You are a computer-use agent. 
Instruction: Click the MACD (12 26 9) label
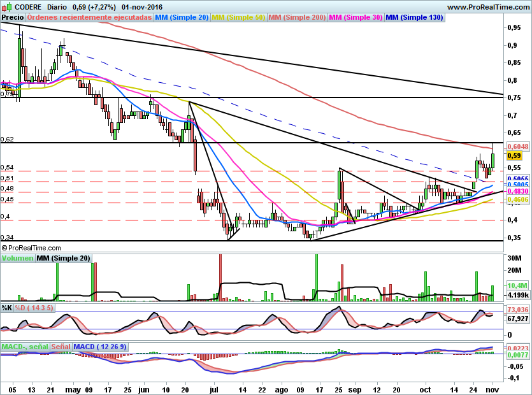click(x=100, y=347)
